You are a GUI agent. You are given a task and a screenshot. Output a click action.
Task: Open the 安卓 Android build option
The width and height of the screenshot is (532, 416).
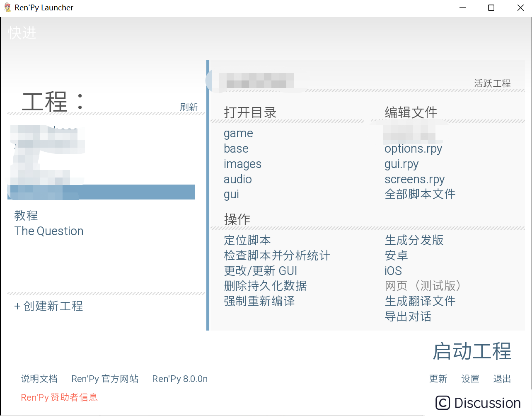point(396,255)
